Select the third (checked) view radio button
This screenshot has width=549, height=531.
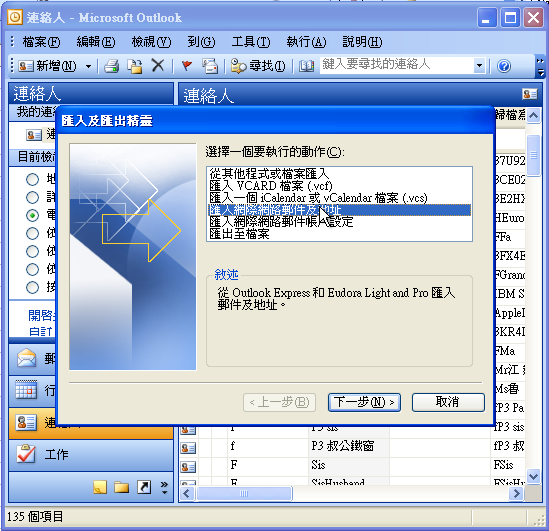pos(33,215)
